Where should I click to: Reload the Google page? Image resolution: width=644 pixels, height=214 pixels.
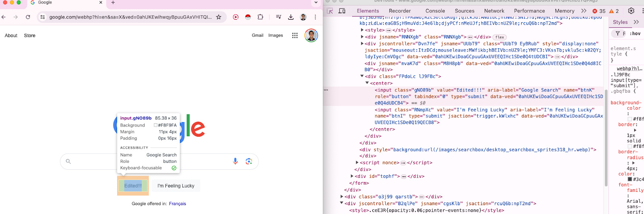click(x=28, y=17)
